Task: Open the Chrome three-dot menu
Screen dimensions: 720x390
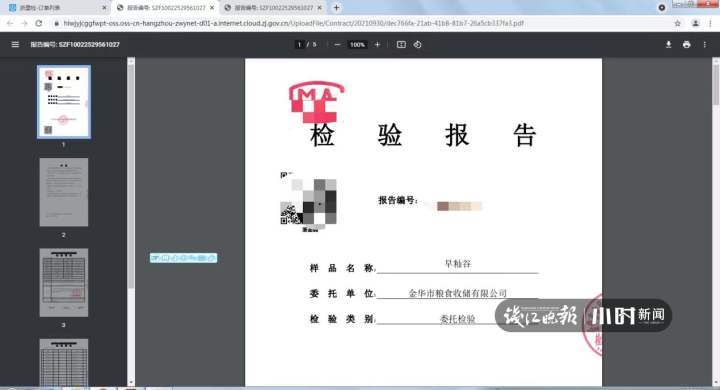Action: (x=711, y=23)
